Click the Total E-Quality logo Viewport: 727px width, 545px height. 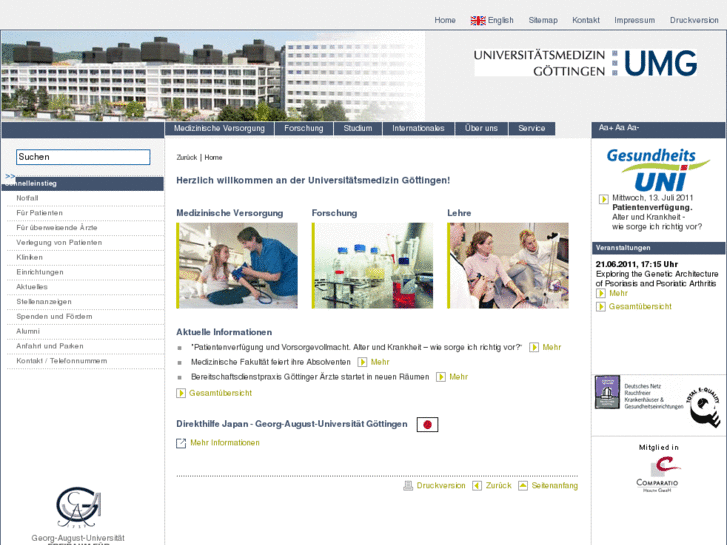tap(704, 407)
